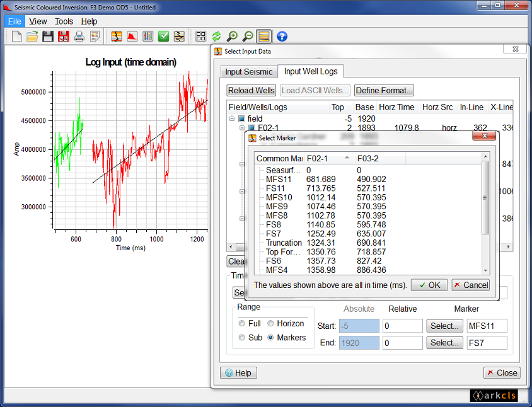The height and width of the screenshot is (407, 532).
Task: Open the File menu
Action: tap(14, 21)
